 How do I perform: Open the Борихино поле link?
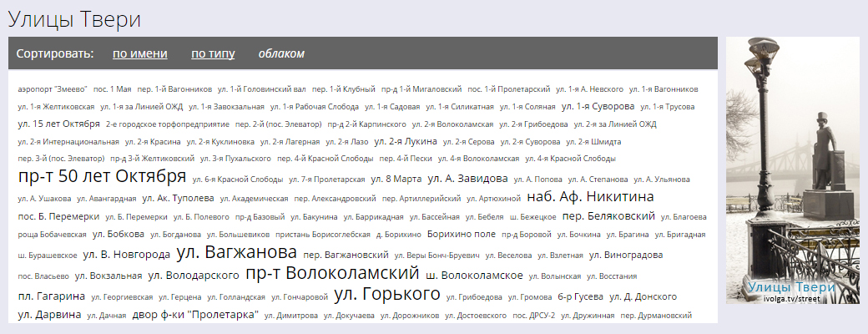click(461, 234)
